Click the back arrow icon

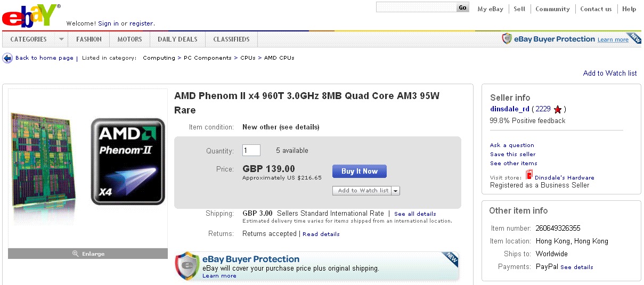7,58
